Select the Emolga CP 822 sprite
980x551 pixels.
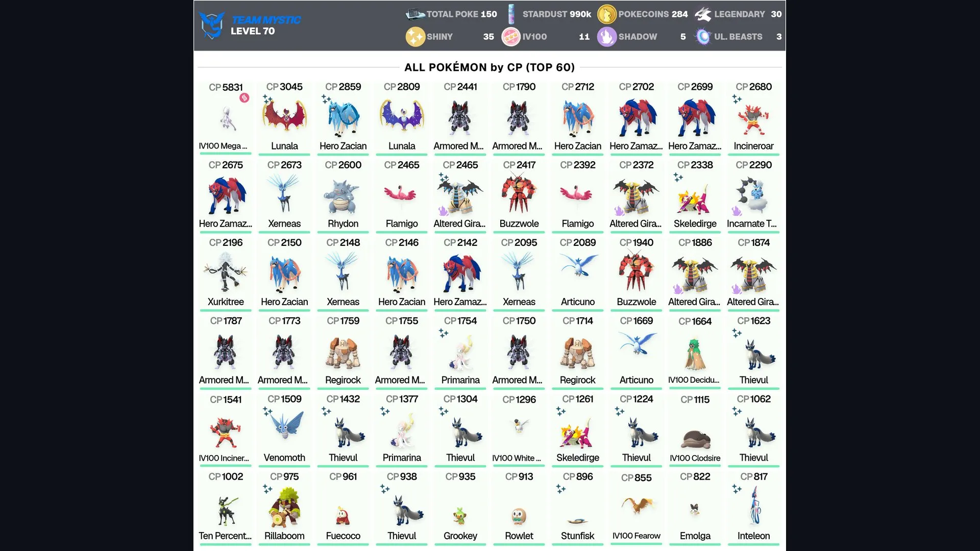point(695,509)
